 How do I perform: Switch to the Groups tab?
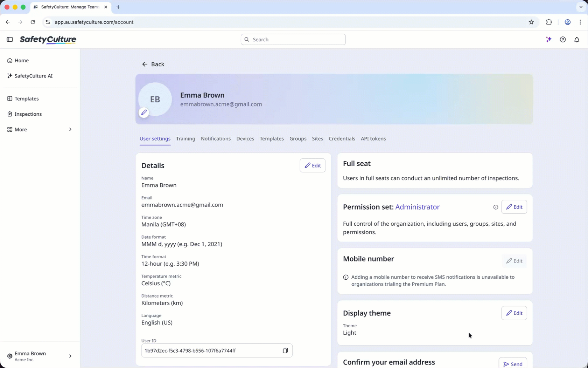(298, 139)
